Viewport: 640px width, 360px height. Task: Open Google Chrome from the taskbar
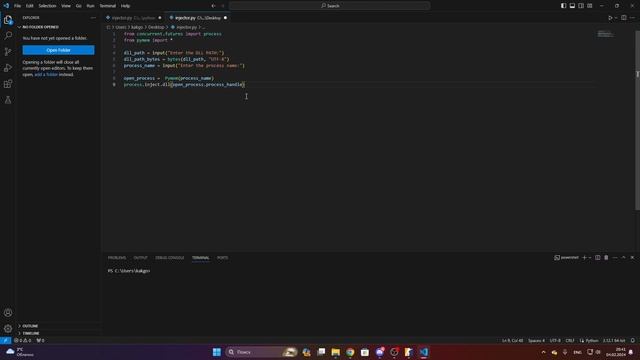[x=350, y=352]
